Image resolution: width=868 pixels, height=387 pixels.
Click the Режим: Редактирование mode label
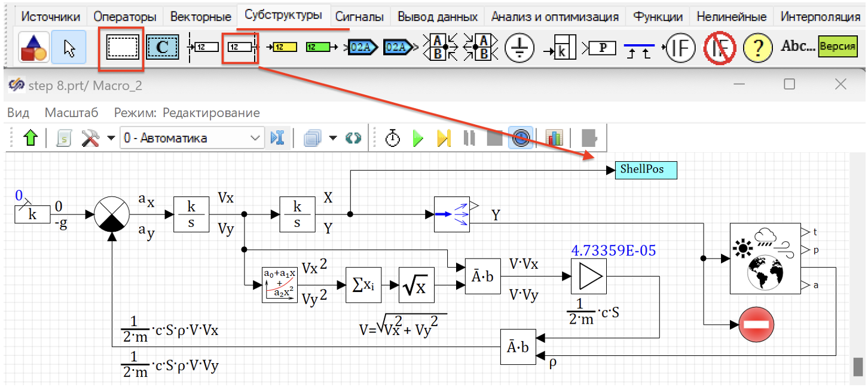coord(187,113)
